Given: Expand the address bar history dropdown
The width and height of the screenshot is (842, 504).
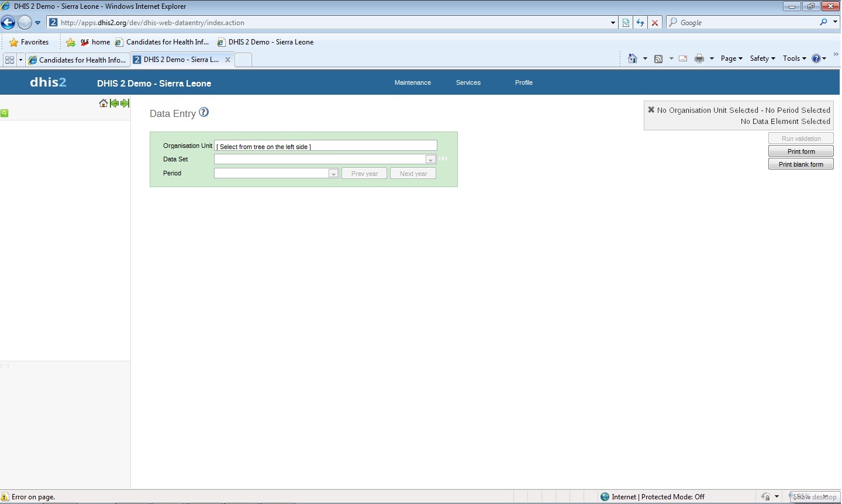Looking at the screenshot, I should [x=613, y=23].
